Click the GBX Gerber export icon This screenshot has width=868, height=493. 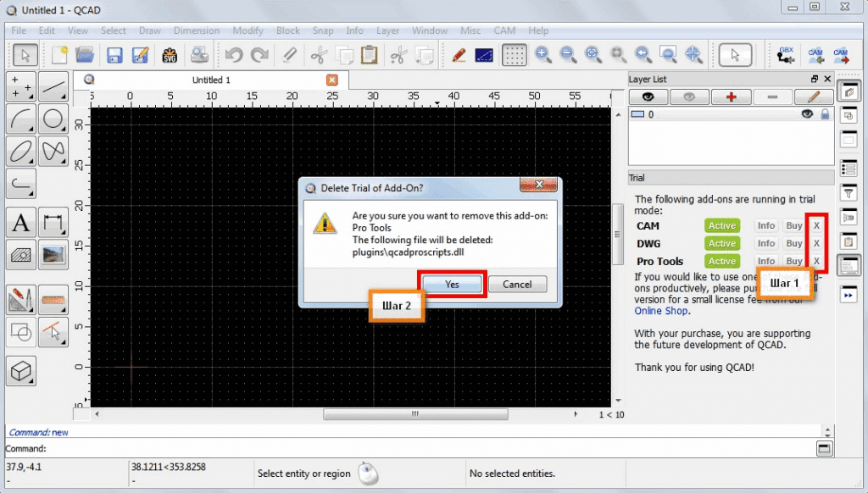point(786,55)
